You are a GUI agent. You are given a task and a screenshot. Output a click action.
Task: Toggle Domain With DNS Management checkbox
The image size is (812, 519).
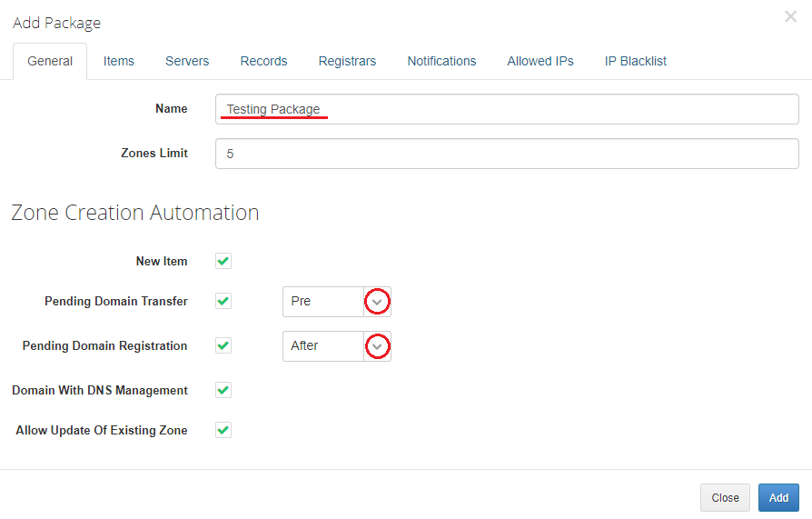223,390
